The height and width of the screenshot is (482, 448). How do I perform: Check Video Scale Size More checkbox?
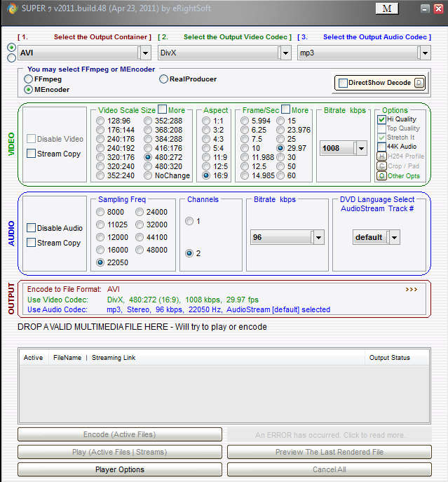[162, 109]
